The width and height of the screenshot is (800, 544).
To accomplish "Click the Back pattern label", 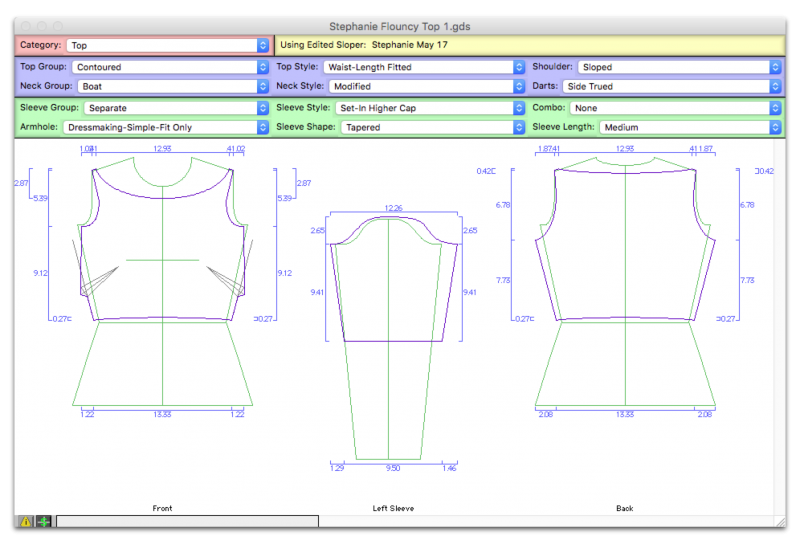I will 624,508.
